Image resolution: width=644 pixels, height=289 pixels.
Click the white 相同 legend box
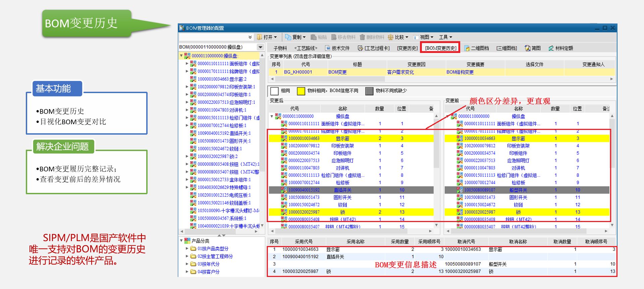(274, 91)
